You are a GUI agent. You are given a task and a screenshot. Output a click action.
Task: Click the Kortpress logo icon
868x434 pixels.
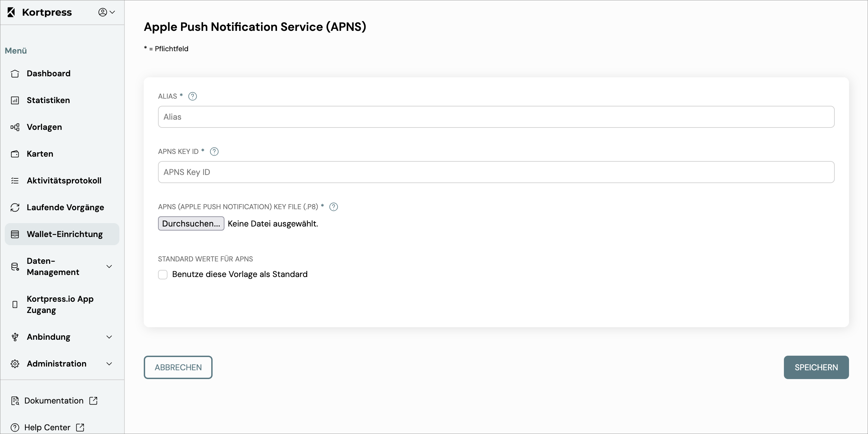tap(11, 12)
